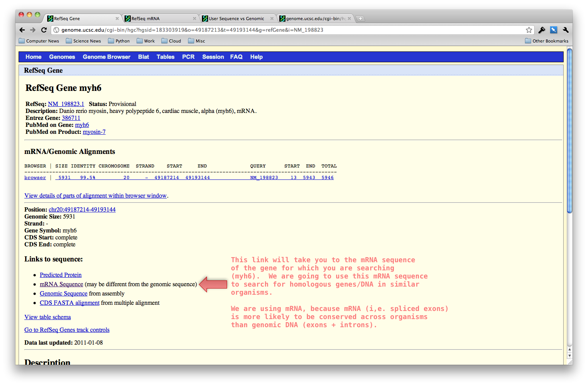Open the Python bookmarks folder

[119, 41]
